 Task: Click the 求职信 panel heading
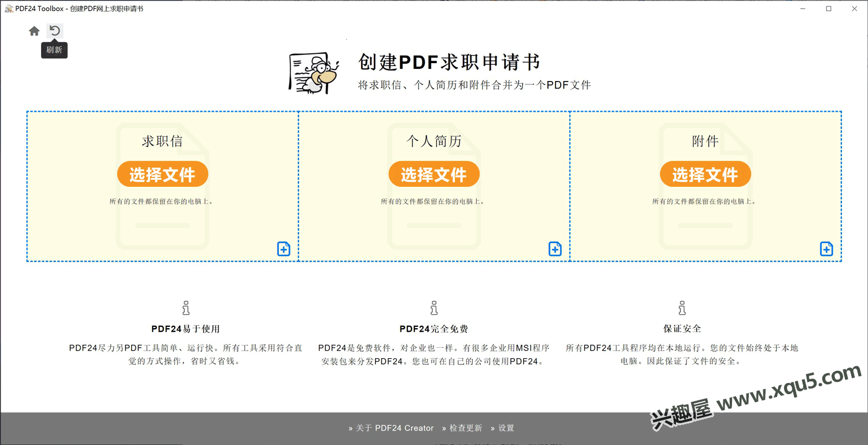pyautogui.click(x=163, y=141)
